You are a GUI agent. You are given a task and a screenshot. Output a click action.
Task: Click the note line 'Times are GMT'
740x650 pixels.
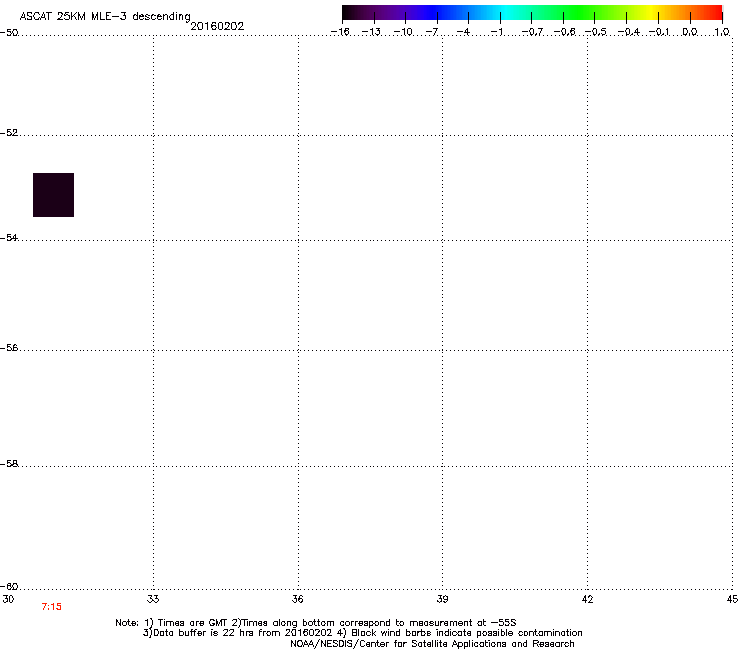pos(193,623)
